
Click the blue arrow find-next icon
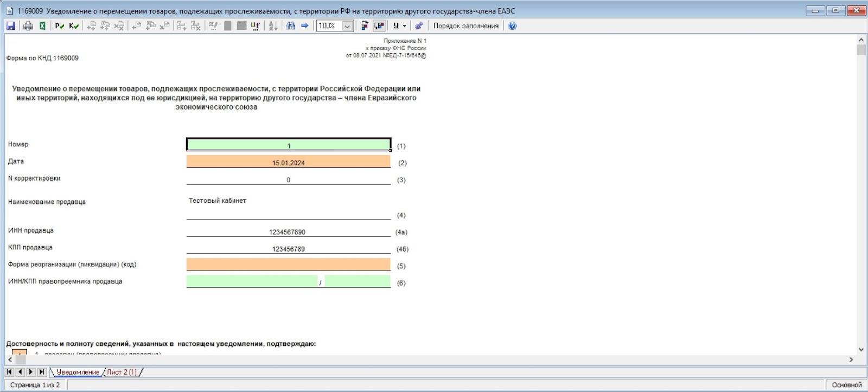(x=304, y=25)
